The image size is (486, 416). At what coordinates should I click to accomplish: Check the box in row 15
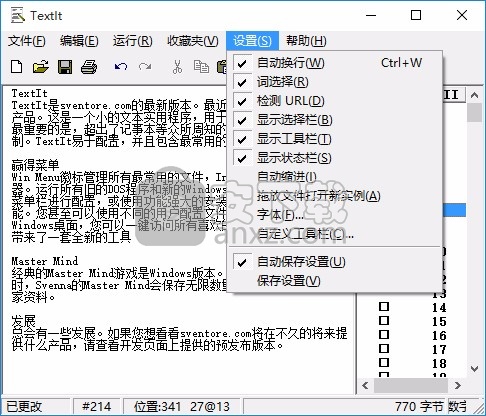384,320
